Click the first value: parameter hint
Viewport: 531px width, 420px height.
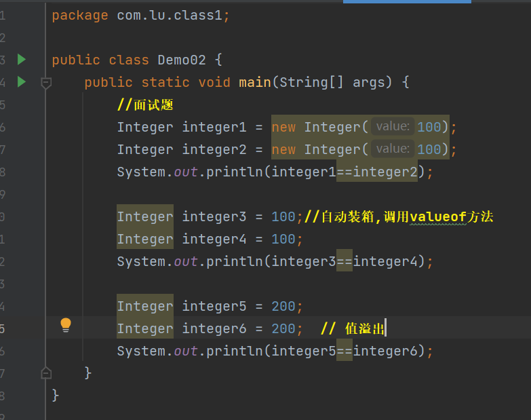coord(393,127)
